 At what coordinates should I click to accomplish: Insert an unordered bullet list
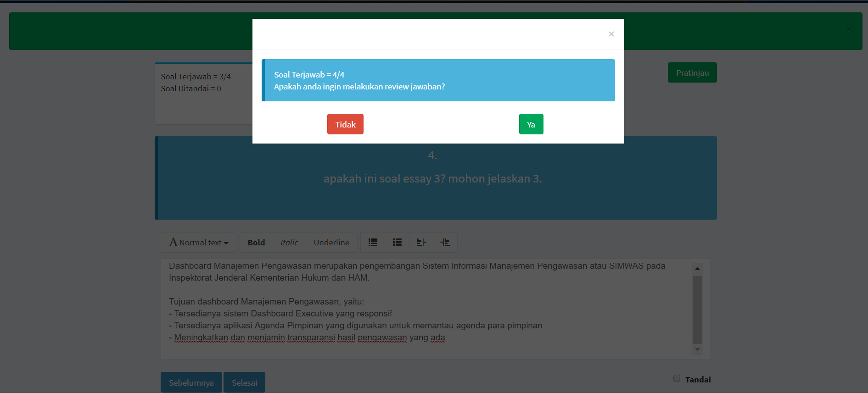pos(373,243)
